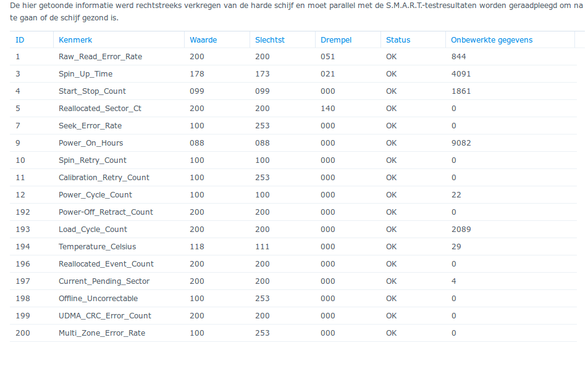Viewport: 588px width, 377px height.
Task: Sort by the ID column header
Action: pyautogui.click(x=20, y=40)
